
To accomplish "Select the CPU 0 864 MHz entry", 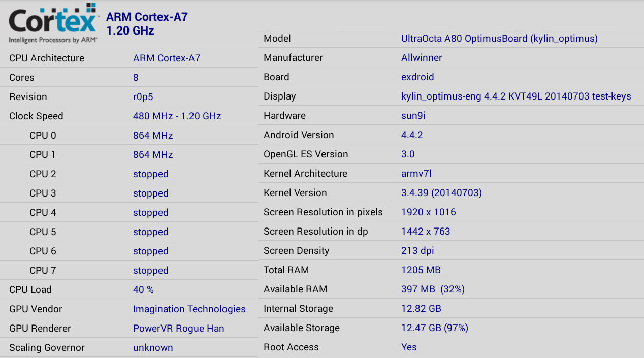I will point(129,135).
